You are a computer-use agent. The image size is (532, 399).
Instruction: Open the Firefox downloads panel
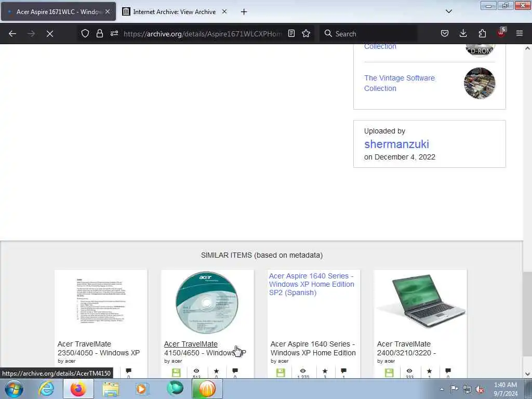click(463, 34)
